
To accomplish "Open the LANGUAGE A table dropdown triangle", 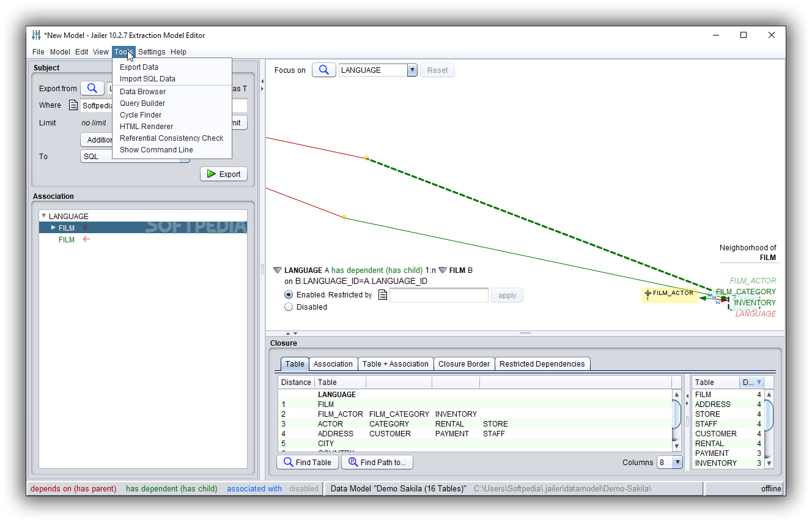I will 278,270.
